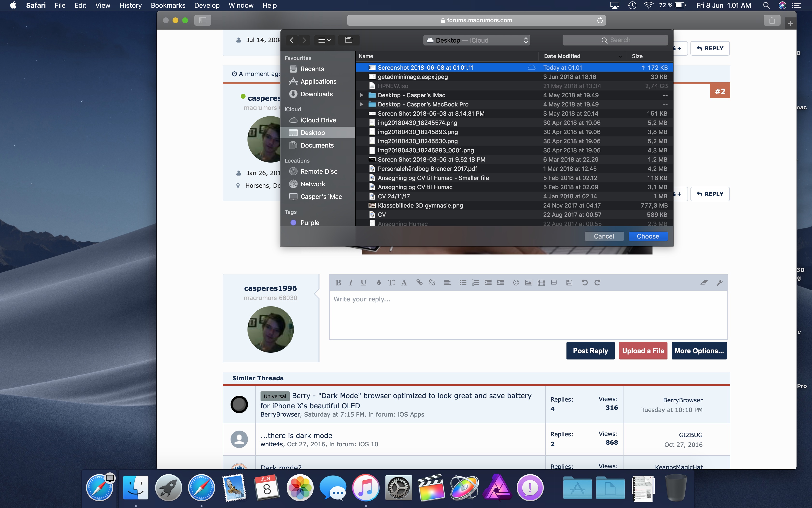Select Applications in the sidebar

[317, 81]
